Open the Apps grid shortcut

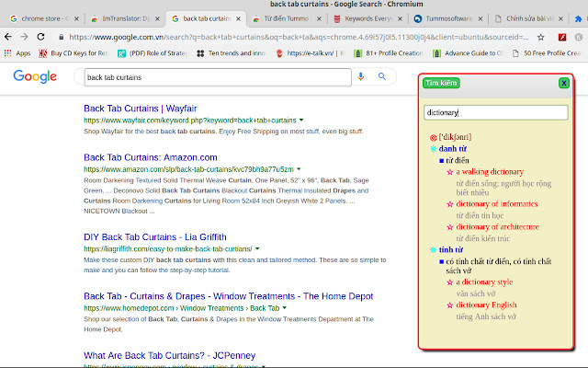tap(17, 53)
